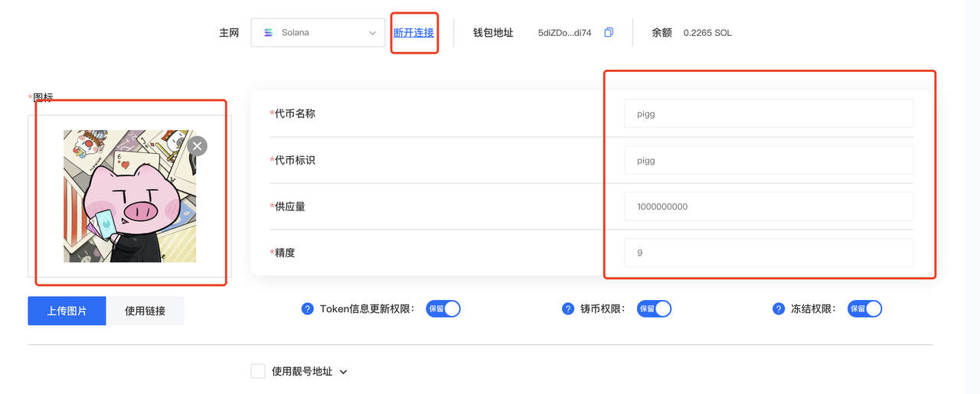Click the 主网 label
This screenshot has width=980, height=394.
230,33
